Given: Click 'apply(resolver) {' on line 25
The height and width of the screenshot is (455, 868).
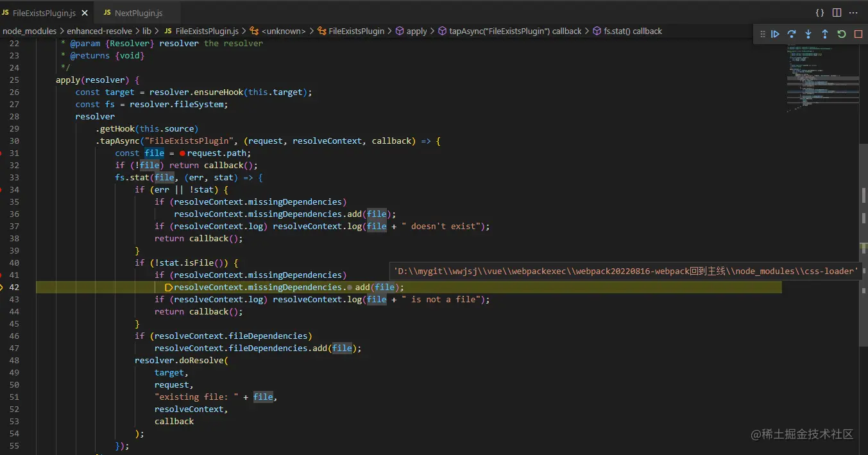Looking at the screenshot, I should click(98, 80).
